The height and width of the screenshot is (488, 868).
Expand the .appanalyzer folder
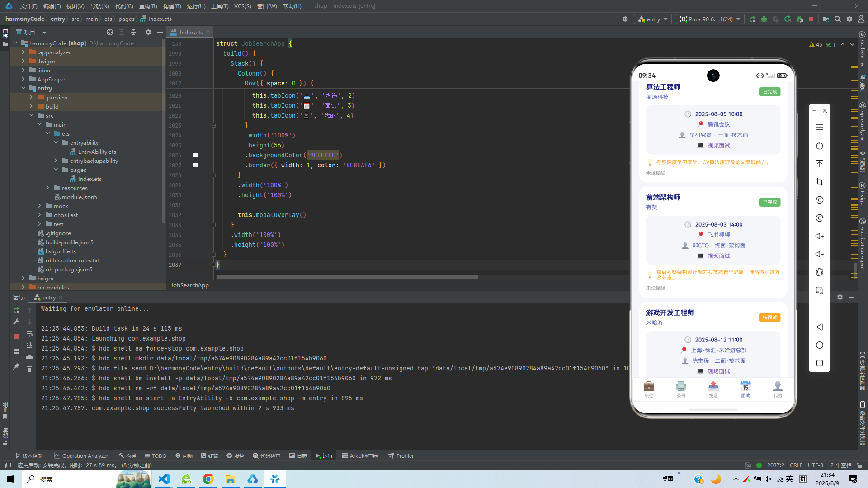[23, 52]
